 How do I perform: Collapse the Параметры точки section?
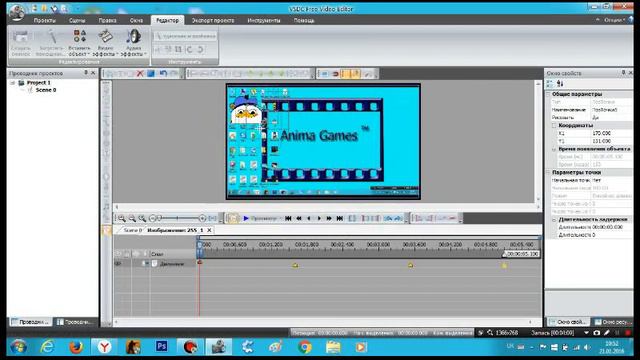click(x=549, y=173)
